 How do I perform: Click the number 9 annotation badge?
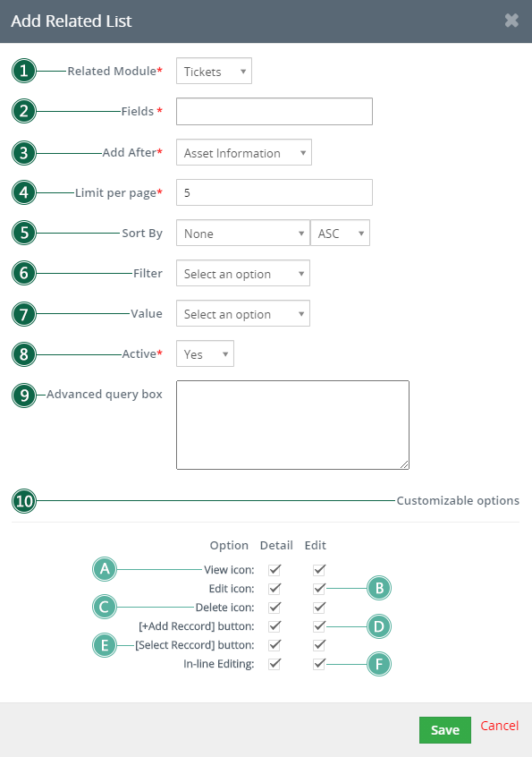point(23,396)
